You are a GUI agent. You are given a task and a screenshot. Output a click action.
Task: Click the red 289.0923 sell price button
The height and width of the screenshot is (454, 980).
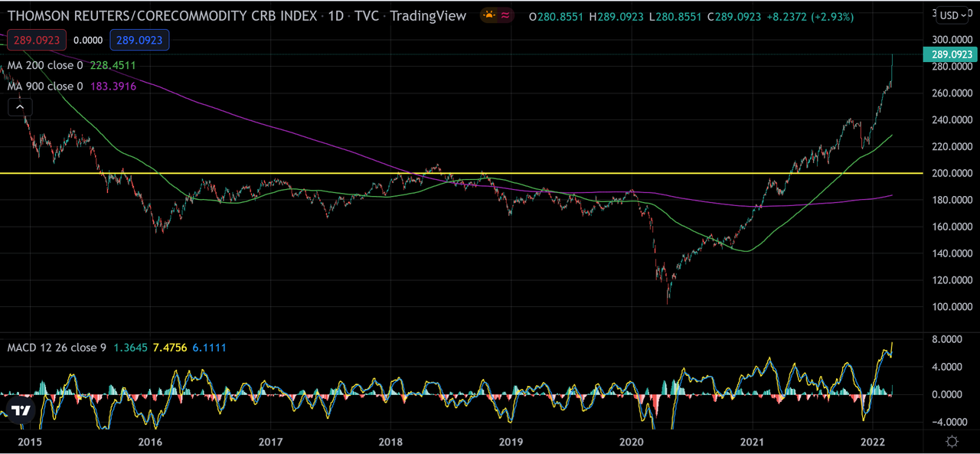pos(38,40)
